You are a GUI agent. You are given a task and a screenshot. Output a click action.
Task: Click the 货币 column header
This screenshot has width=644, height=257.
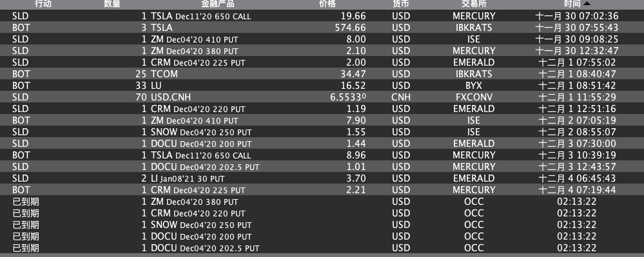click(400, 4)
